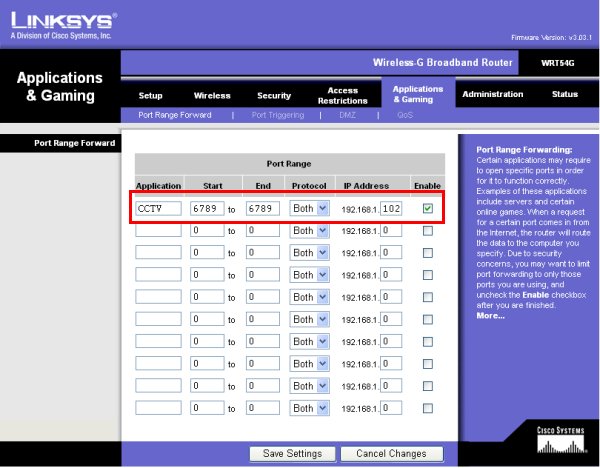Click the Start port field showing 6789
The height and width of the screenshot is (468, 600).
point(207,208)
